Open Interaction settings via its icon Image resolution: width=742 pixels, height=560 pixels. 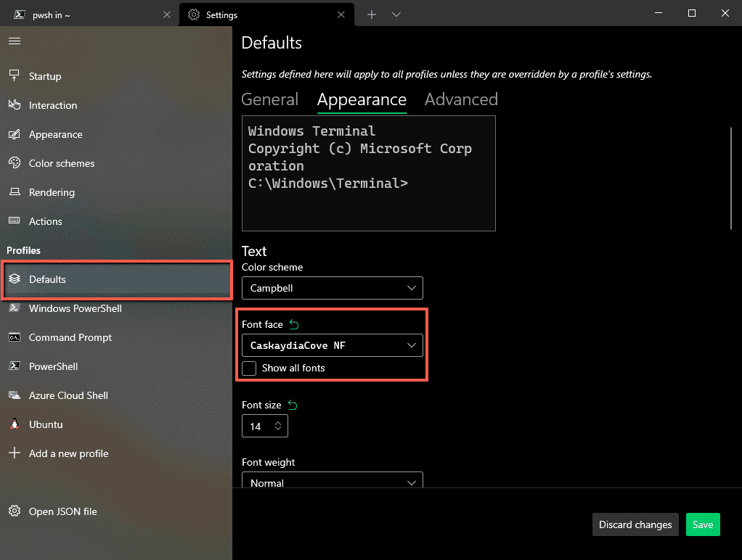(15, 105)
